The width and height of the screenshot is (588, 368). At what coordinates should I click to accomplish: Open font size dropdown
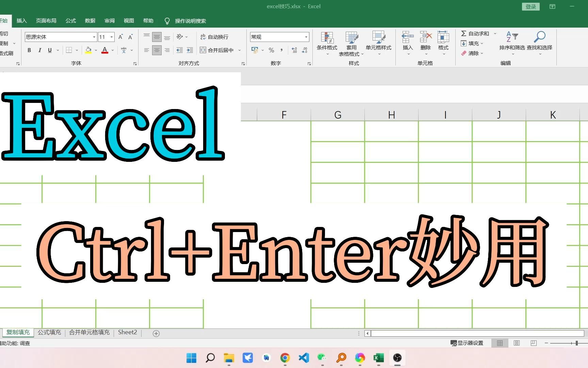click(112, 37)
